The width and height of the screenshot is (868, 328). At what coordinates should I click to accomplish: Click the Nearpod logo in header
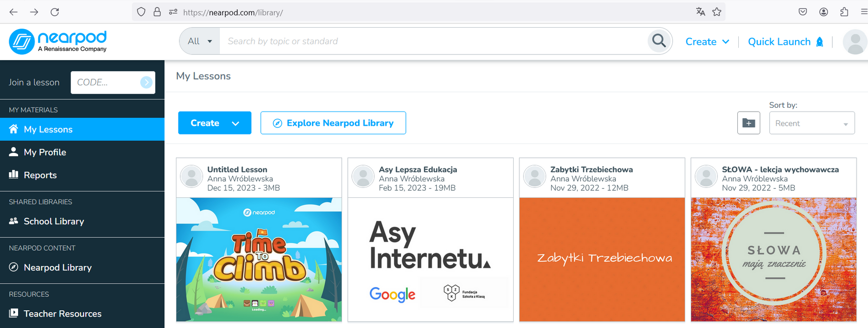[x=58, y=41]
